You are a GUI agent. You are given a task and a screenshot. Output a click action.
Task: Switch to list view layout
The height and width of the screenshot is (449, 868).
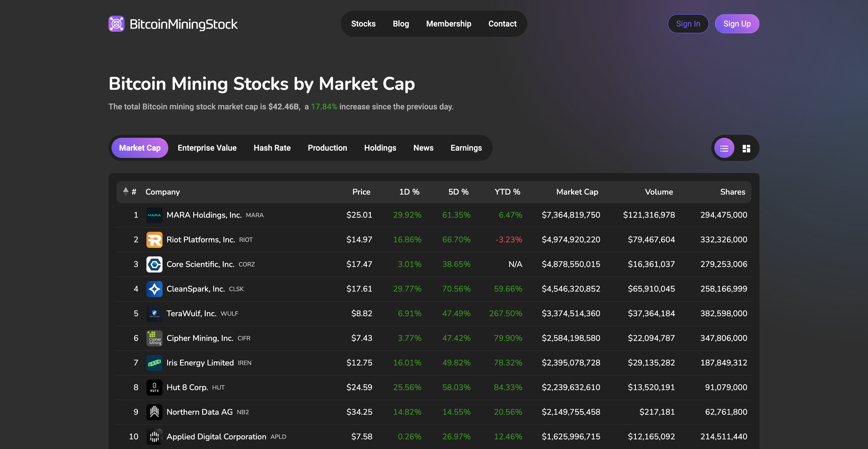724,149
